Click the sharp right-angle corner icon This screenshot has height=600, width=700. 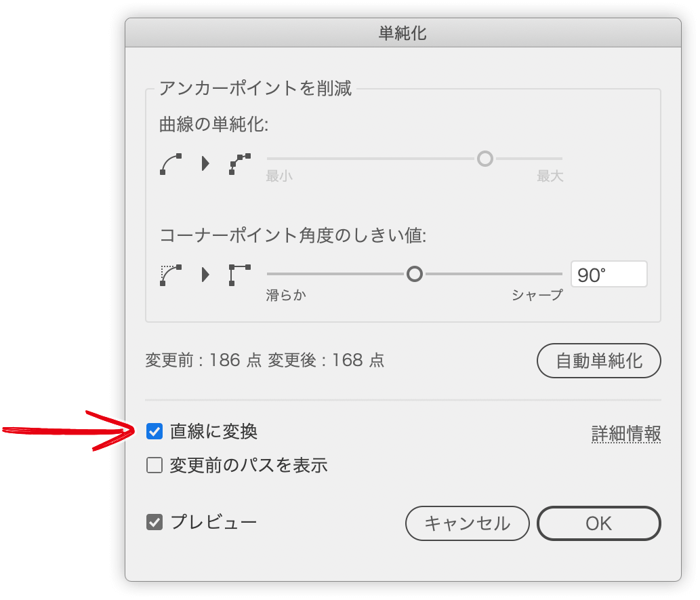point(240,275)
